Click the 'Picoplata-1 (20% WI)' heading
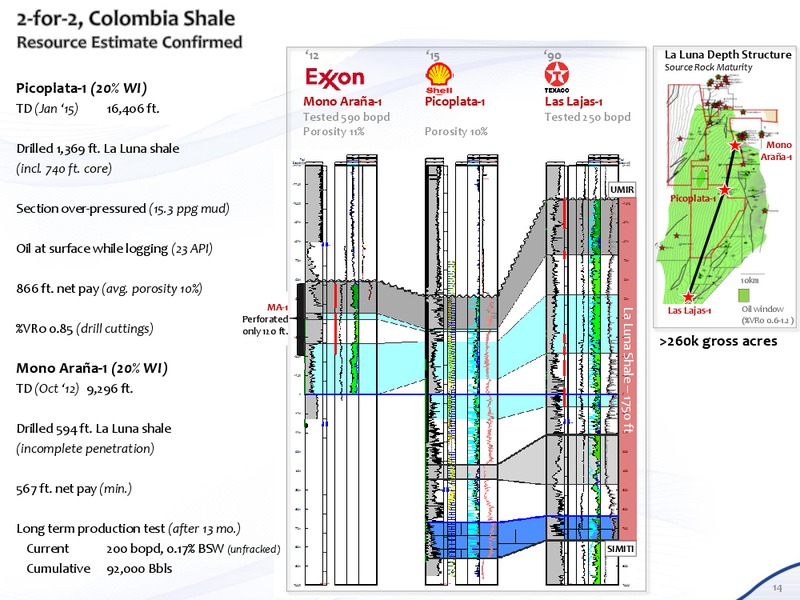The height and width of the screenshot is (600, 800). (x=82, y=88)
